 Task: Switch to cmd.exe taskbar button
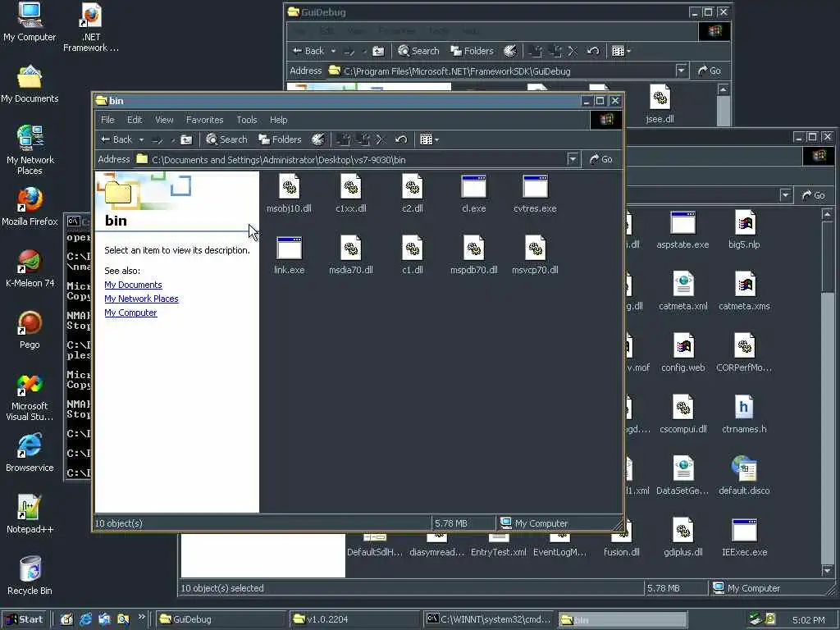(489, 619)
